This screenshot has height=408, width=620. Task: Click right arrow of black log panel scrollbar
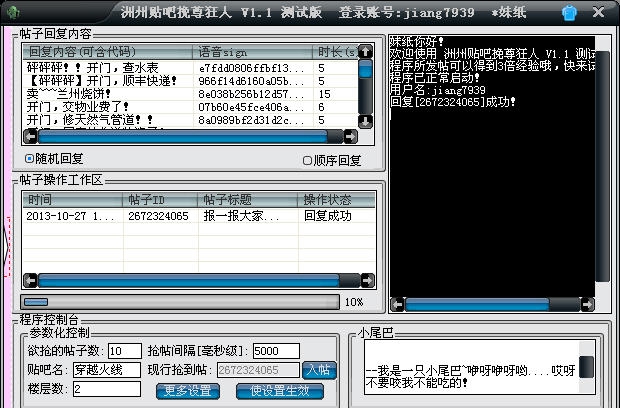587,304
